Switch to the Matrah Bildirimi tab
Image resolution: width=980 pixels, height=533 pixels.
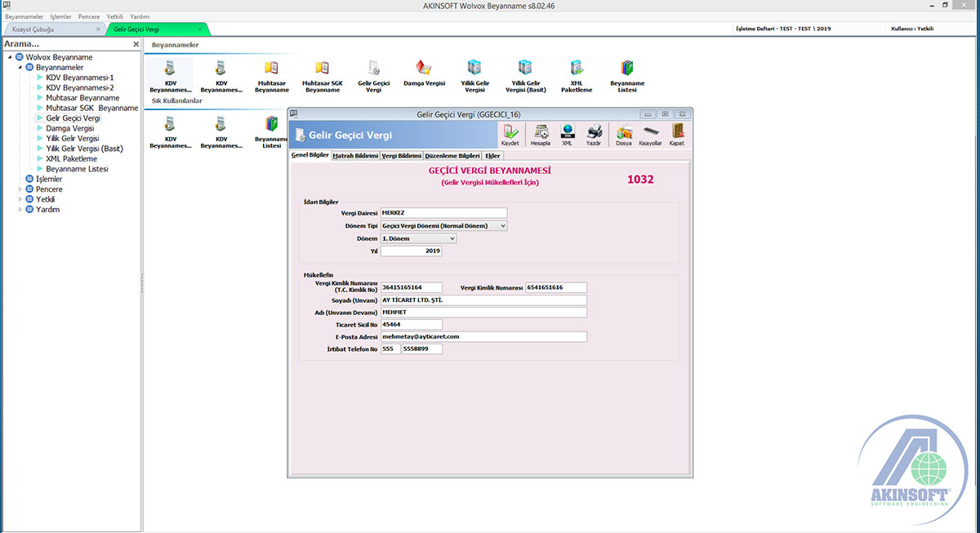tap(355, 155)
